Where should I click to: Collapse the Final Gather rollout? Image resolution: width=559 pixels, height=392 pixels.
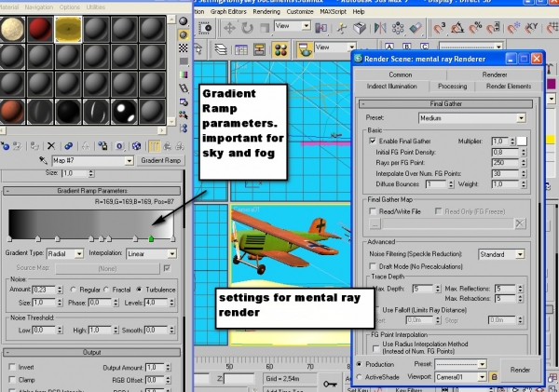445,103
